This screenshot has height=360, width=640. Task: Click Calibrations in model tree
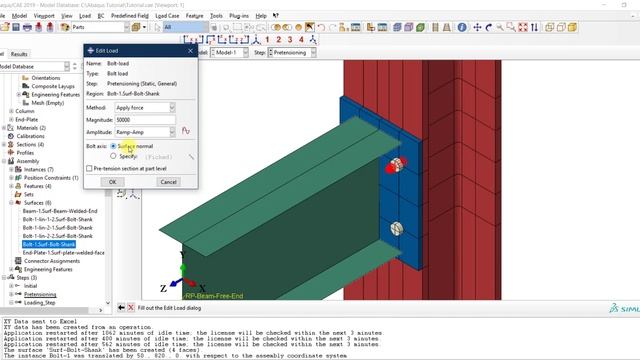click(31, 136)
